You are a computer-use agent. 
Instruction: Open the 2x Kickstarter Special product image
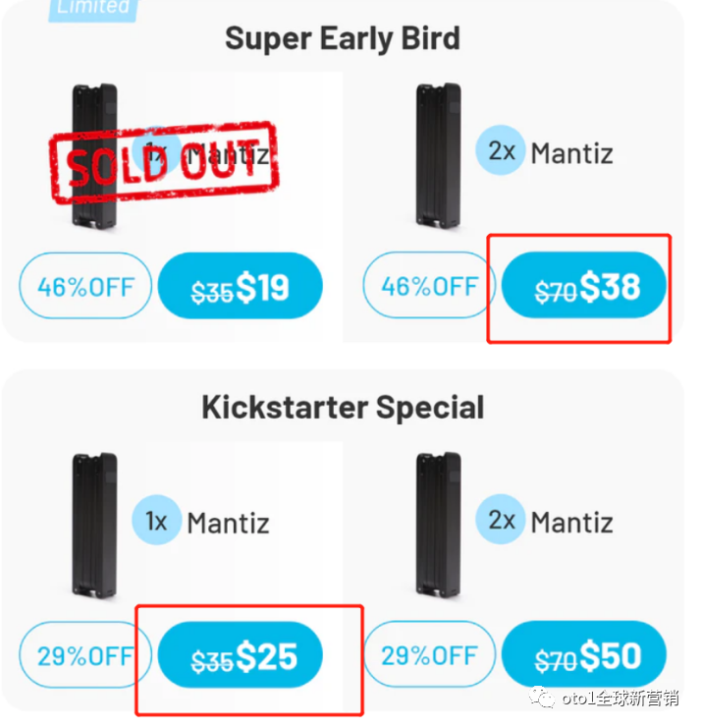pos(437,526)
